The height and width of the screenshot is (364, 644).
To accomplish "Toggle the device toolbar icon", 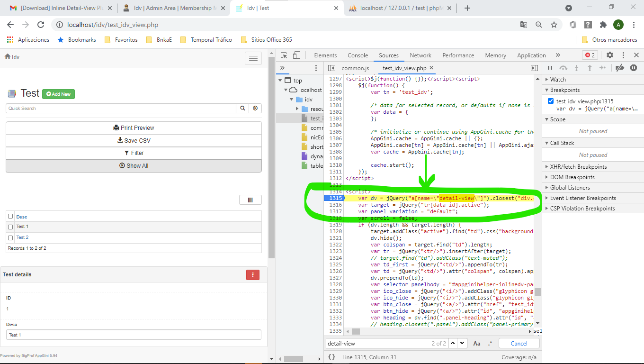I will pyautogui.click(x=296, y=55).
